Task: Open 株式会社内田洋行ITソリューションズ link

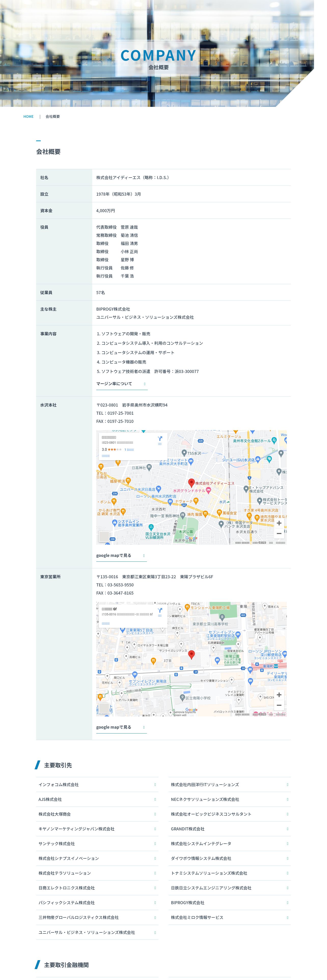Action: coord(229,784)
